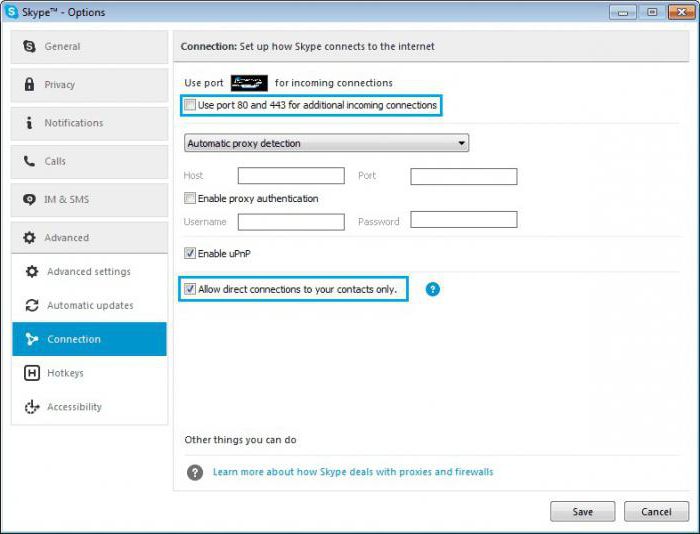Click the Automatic updates refresh icon
Image resolution: width=700 pixels, height=534 pixels.
(32, 305)
